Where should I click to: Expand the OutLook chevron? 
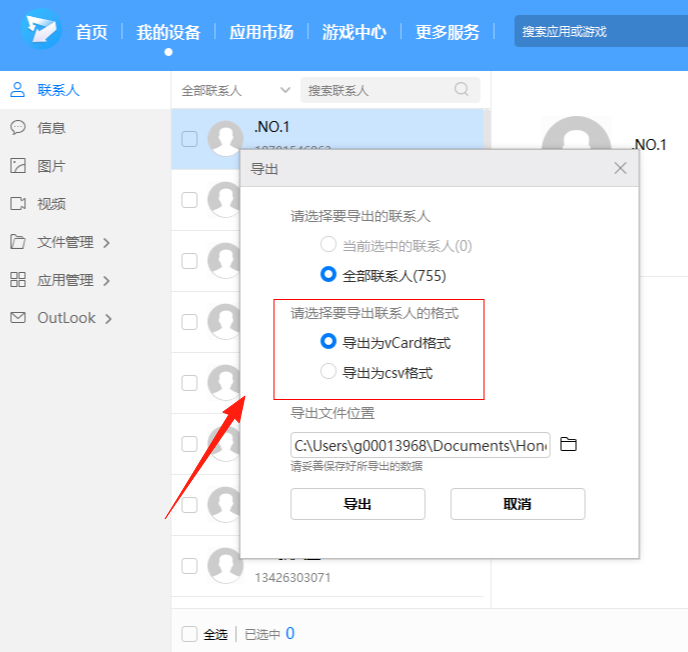tap(108, 319)
